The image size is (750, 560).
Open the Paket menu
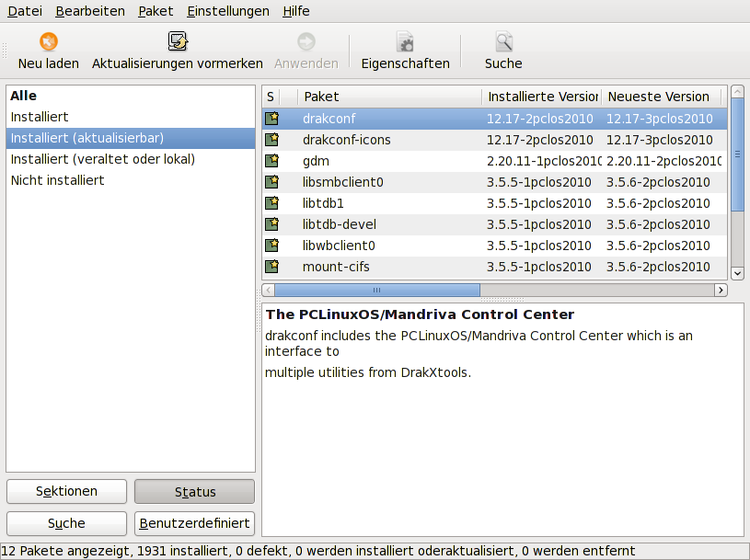coord(156,11)
